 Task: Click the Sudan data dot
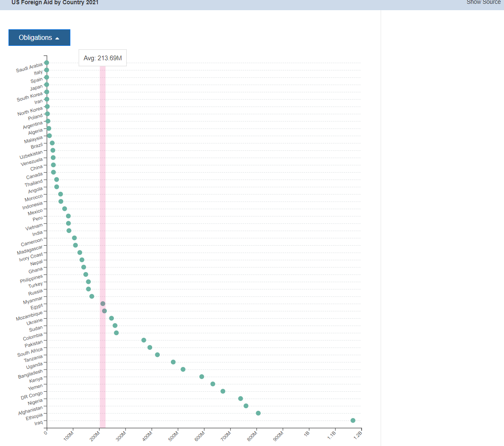tap(115, 325)
